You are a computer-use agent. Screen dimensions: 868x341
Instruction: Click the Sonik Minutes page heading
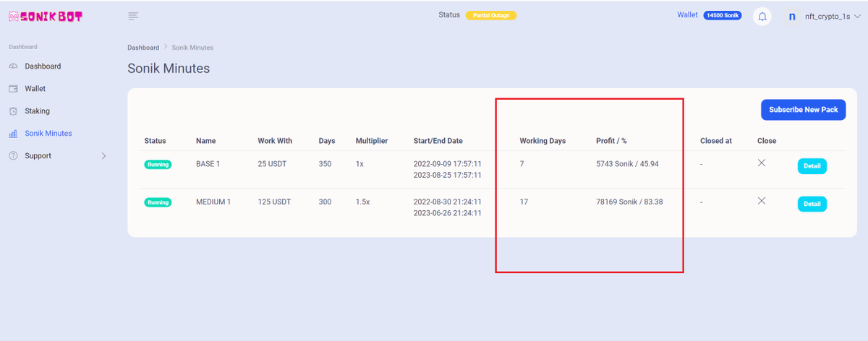coord(169,69)
